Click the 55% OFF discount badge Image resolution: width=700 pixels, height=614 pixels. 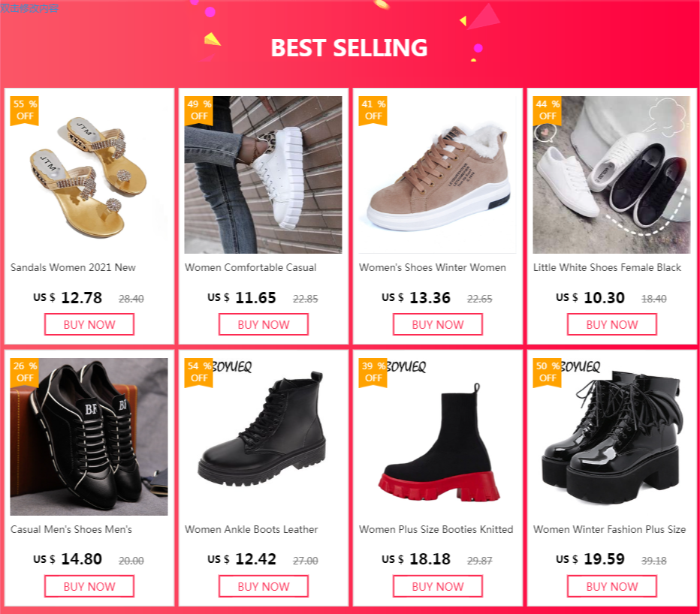(25, 110)
